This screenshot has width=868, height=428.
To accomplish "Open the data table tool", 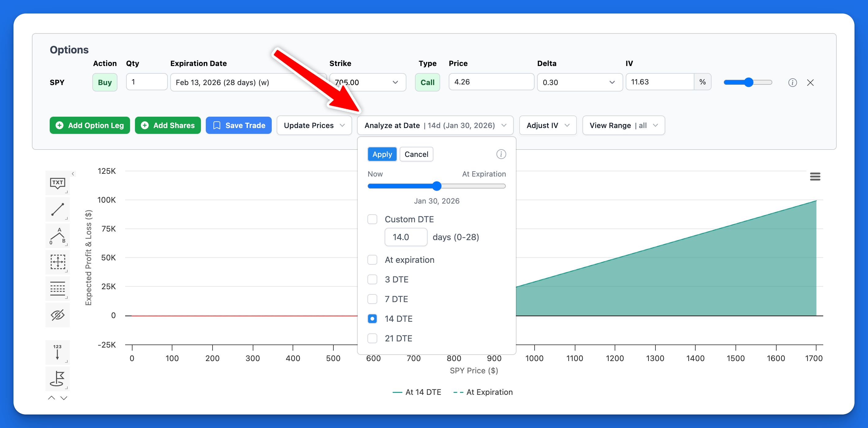I will click(x=57, y=288).
